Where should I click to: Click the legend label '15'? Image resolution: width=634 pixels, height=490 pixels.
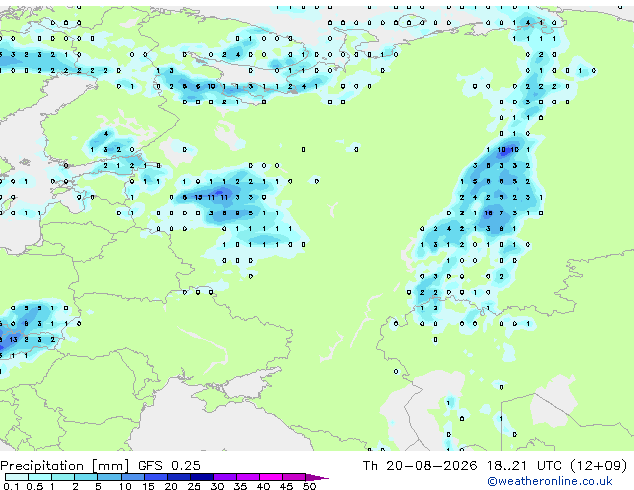click(148, 486)
